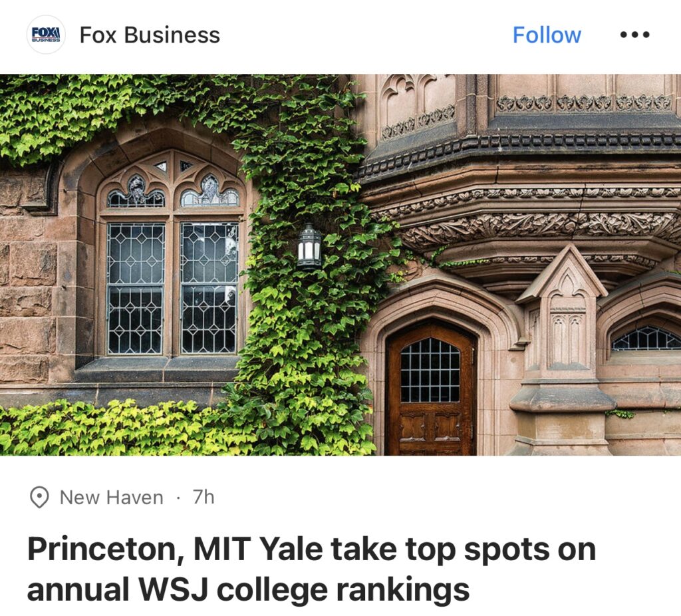Screen dimensions: 681x616
Task: Select the blue Follow text
Action: (x=547, y=35)
